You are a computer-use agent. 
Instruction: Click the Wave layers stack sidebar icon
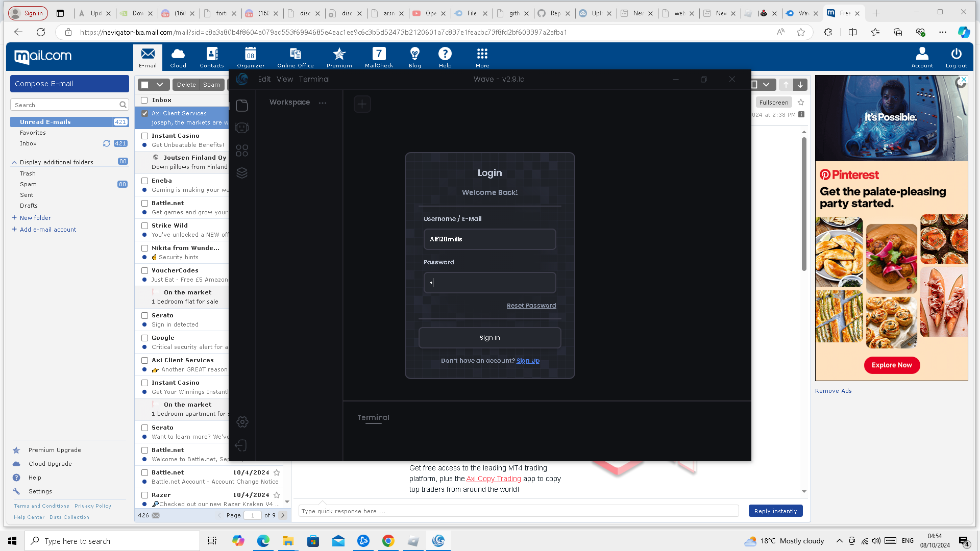[x=242, y=173]
